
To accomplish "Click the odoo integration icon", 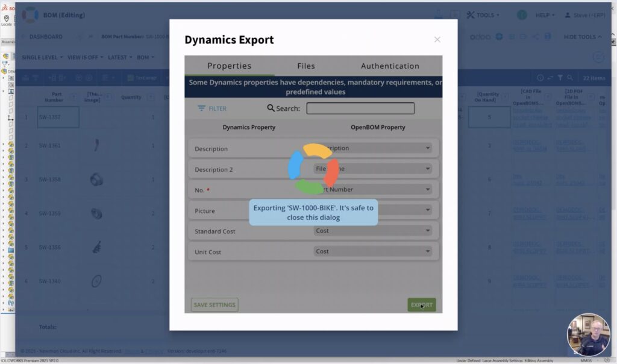I will click(x=480, y=37).
